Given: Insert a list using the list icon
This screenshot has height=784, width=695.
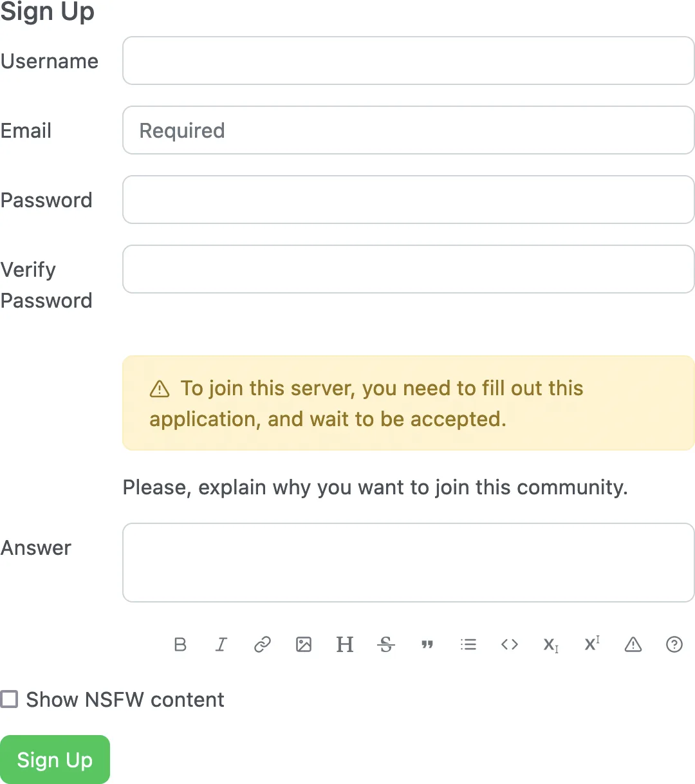Looking at the screenshot, I should coord(468,644).
